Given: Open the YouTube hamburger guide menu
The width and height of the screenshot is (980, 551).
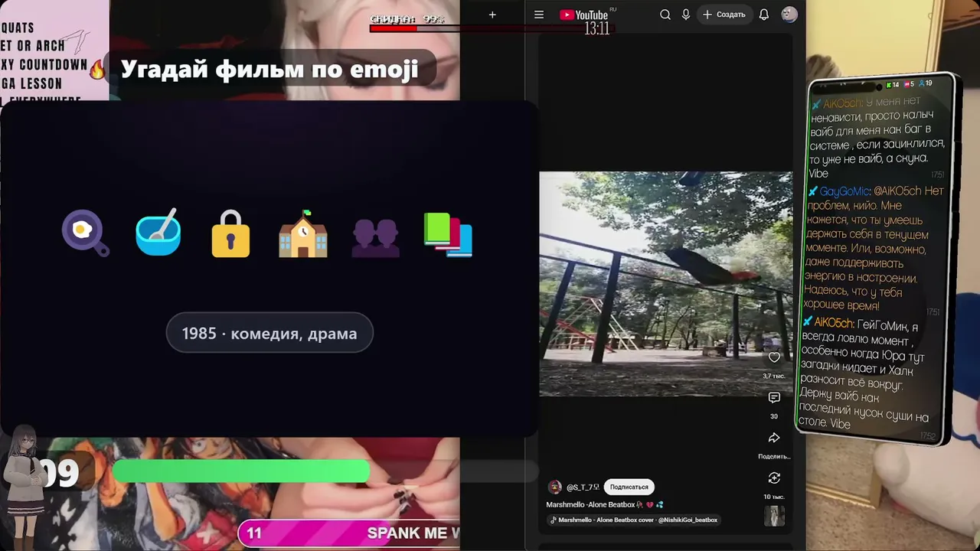Looking at the screenshot, I should click(x=539, y=15).
